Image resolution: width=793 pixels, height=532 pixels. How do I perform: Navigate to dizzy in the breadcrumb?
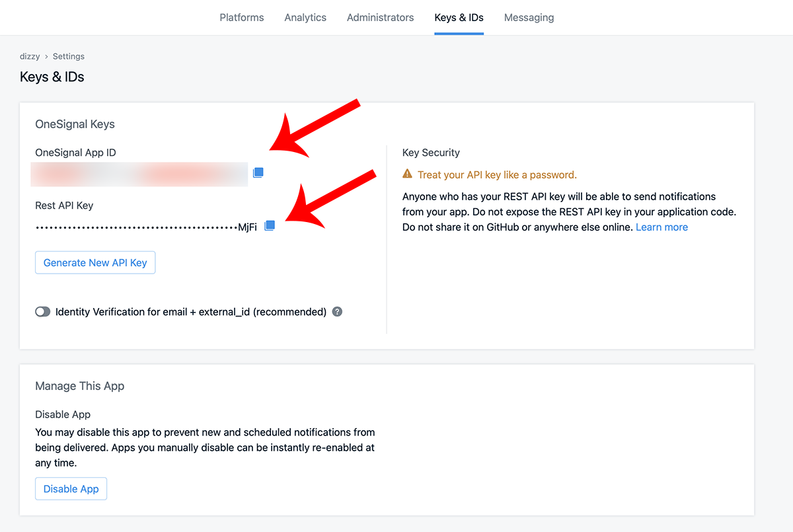pyautogui.click(x=30, y=57)
